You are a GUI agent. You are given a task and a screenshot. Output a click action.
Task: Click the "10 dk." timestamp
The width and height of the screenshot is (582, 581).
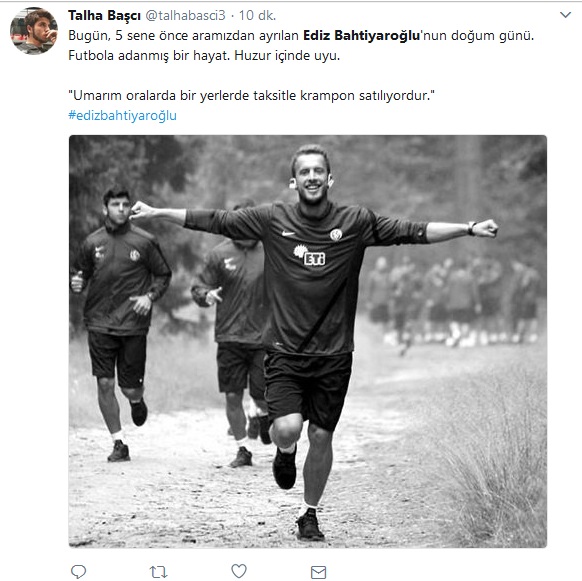257,15
